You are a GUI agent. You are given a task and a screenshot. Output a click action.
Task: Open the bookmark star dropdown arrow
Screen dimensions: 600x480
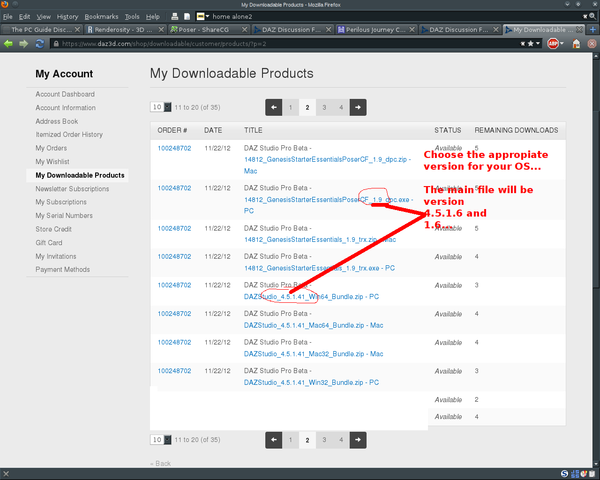[538, 43]
